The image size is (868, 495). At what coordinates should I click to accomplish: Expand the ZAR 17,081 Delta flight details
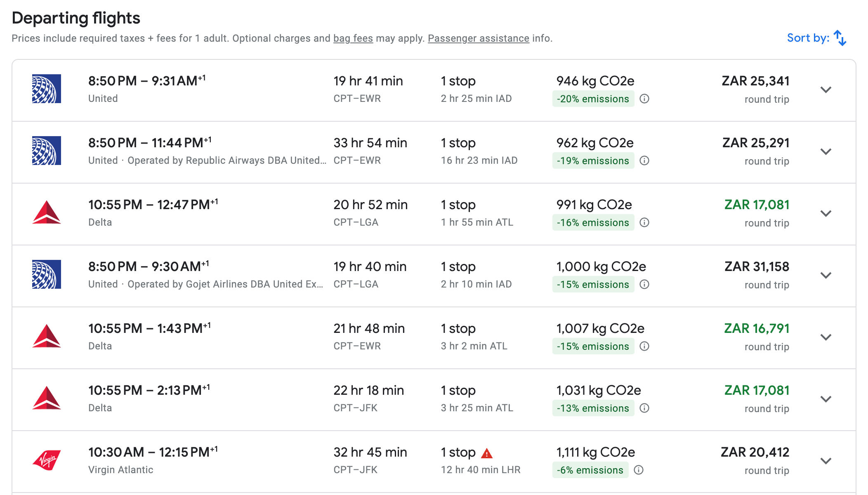(826, 214)
